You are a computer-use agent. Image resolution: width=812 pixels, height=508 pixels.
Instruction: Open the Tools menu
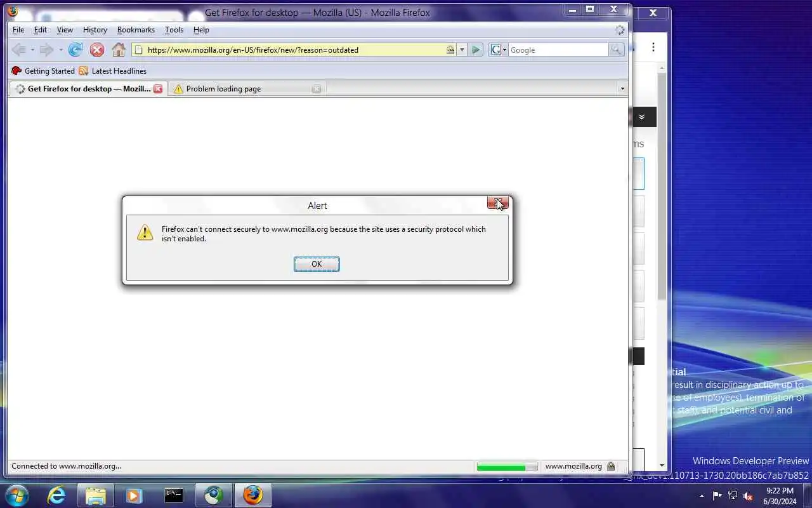pyautogui.click(x=174, y=30)
